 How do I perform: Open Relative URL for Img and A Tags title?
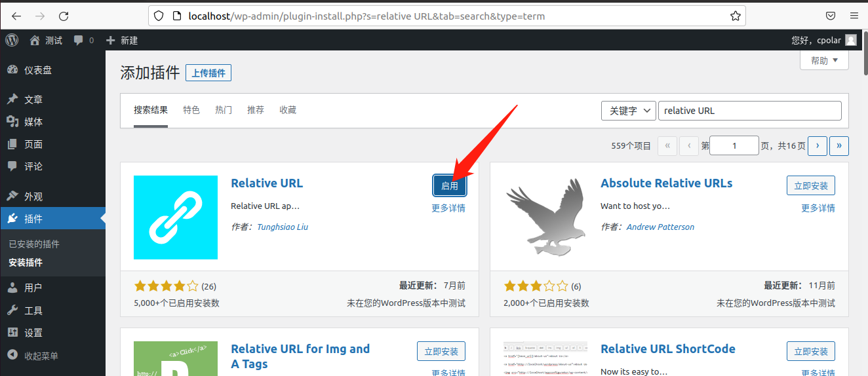click(x=300, y=356)
